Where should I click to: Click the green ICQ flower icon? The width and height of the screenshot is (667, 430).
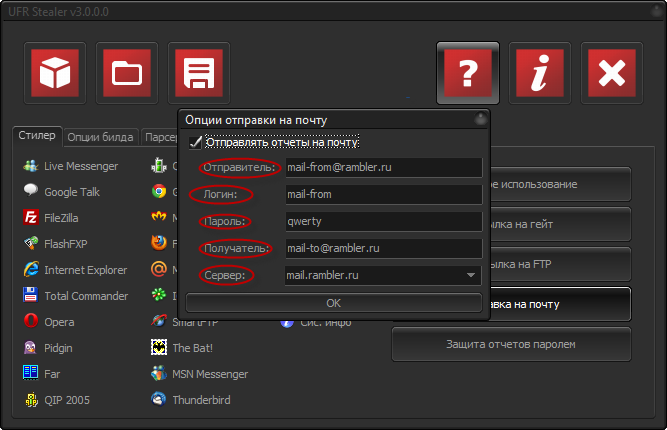tap(159, 295)
